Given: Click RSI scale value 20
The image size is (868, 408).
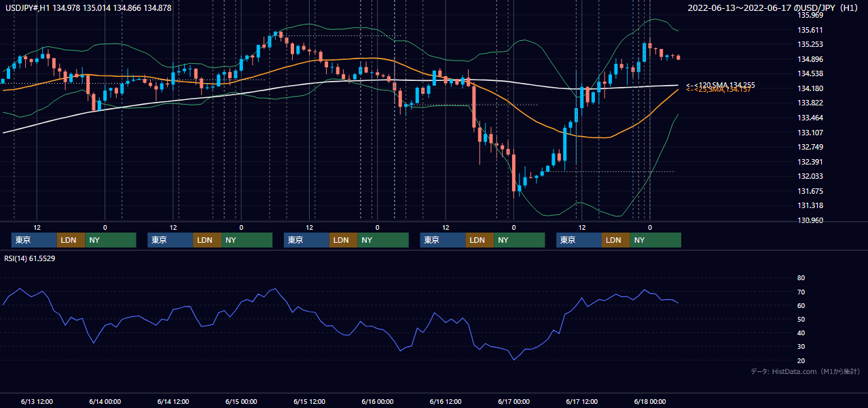Looking at the screenshot, I should coord(801,360).
